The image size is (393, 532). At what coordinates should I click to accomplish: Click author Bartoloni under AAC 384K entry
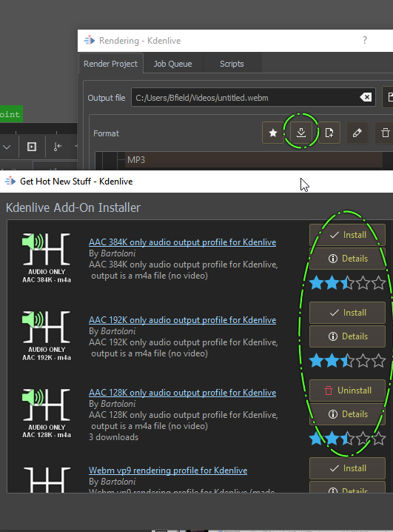click(118, 253)
